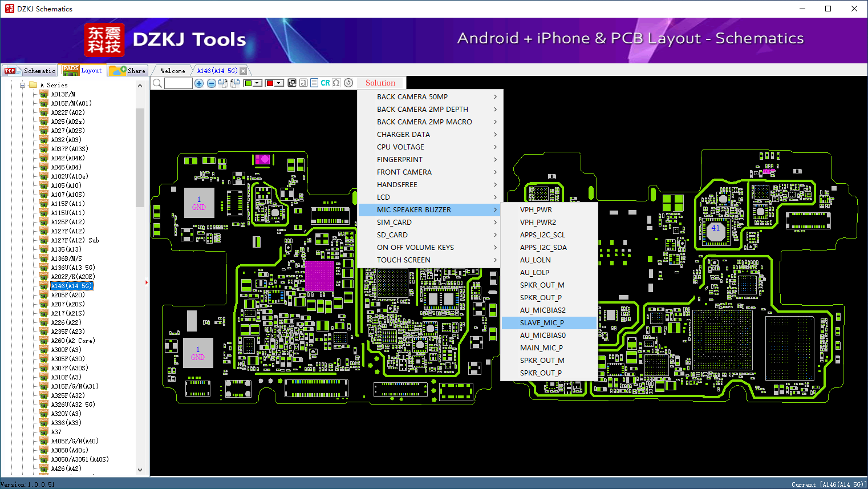868x489 pixels.
Task: Click the blue plus zoom-in icon
Action: pyautogui.click(x=199, y=83)
